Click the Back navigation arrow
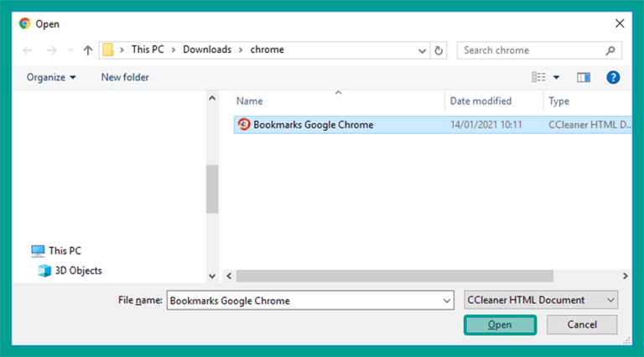 pyautogui.click(x=28, y=50)
